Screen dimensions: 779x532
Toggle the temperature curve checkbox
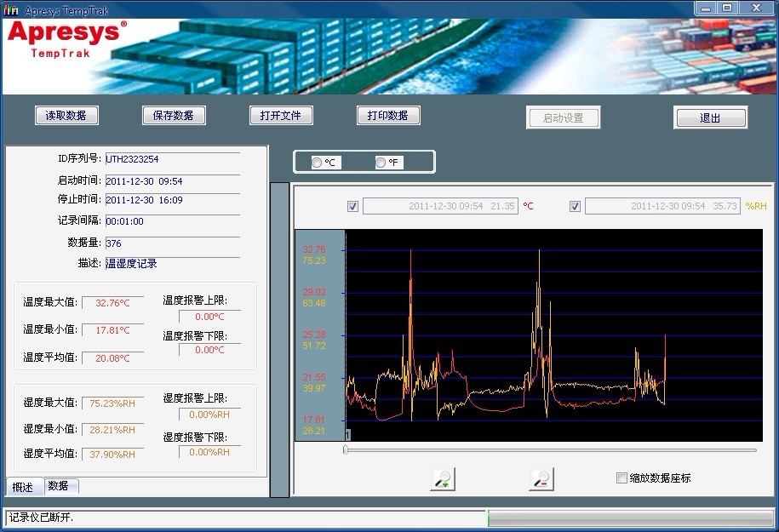(x=352, y=206)
